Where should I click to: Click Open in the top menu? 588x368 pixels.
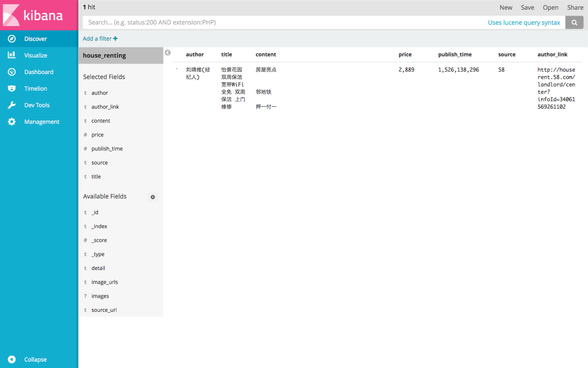point(551,7)
